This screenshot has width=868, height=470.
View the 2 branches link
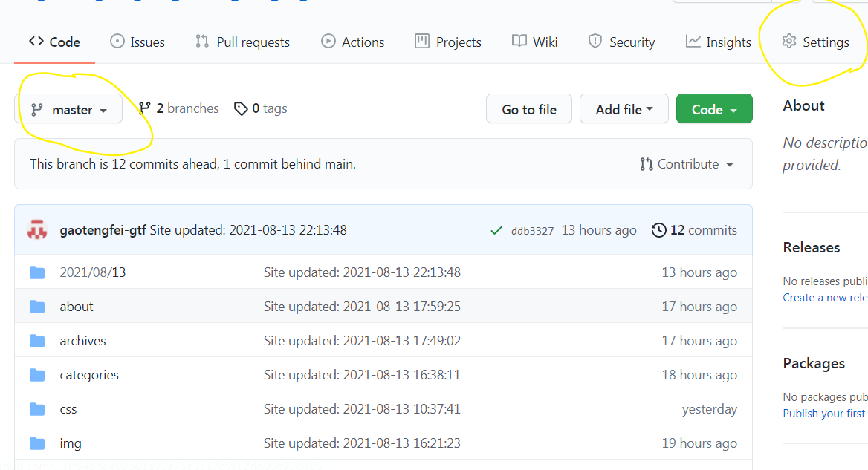point(179,108)
